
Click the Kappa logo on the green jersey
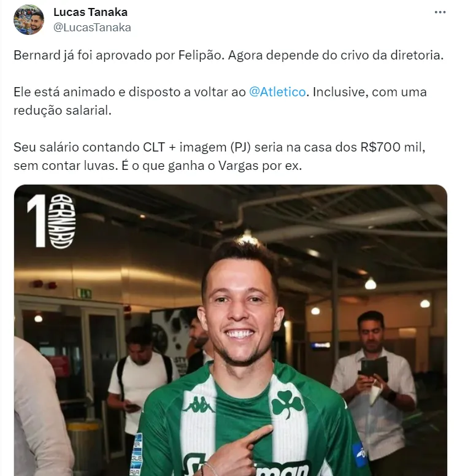198,405
